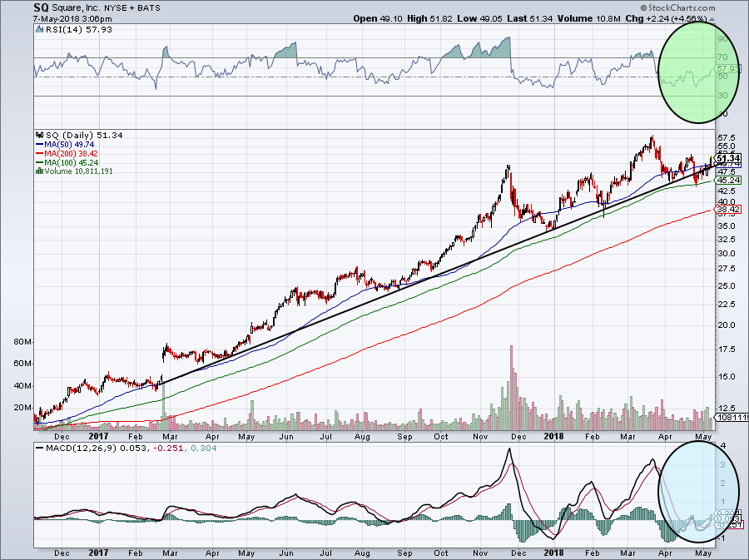Click the Last 51.34 value in the header
The width and height of the screenshot is (749, 560).
[x=530, y=18]
